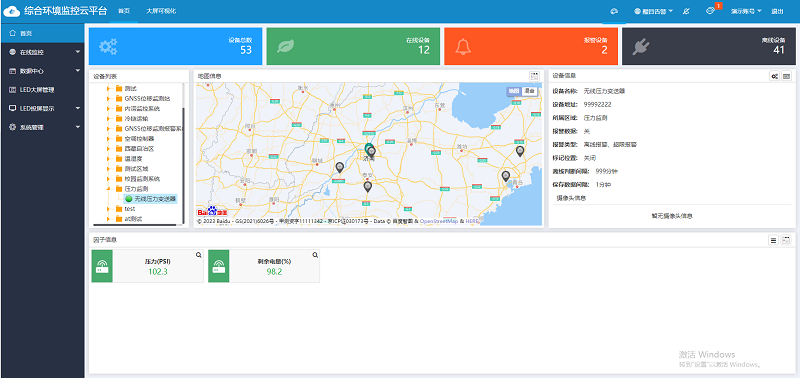Expand the 在线监控 sidebar menu

click(42, 52)
